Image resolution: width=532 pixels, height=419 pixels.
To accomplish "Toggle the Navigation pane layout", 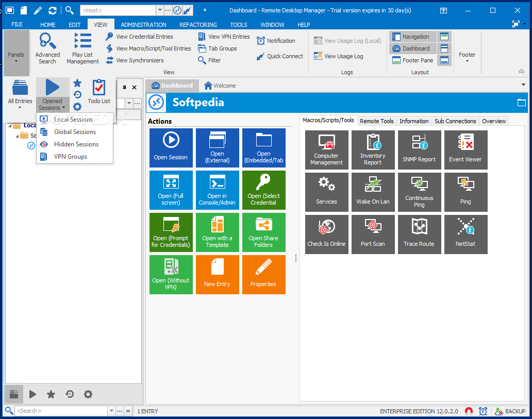I will tap(413, 37).
